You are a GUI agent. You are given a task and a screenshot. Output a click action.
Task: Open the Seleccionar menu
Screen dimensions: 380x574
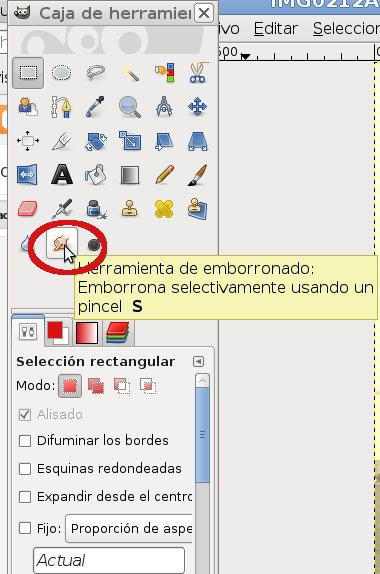[x=346, y=29]
